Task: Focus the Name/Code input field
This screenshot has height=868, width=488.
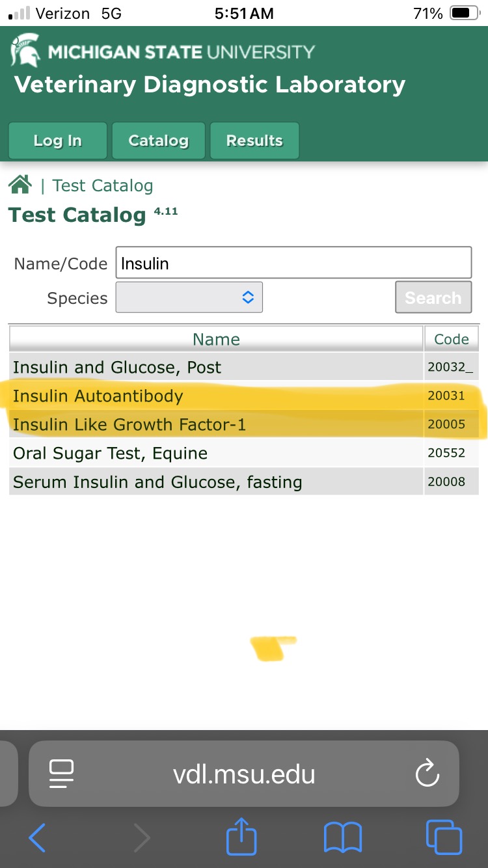Action: coord(293,264)
